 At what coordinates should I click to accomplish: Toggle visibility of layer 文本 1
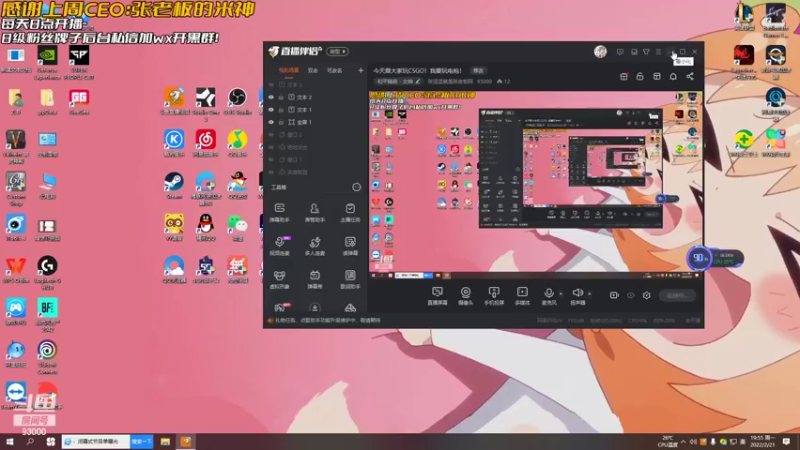tap(271, 110)
